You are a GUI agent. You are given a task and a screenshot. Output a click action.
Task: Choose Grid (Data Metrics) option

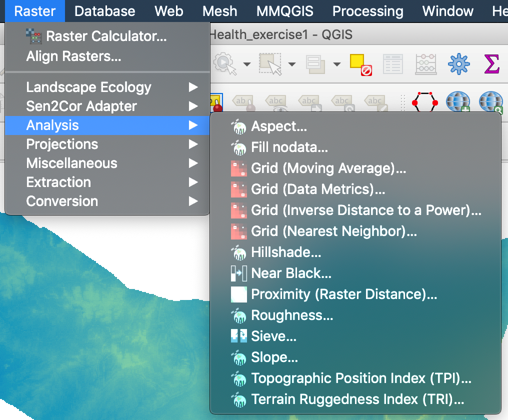355,189
